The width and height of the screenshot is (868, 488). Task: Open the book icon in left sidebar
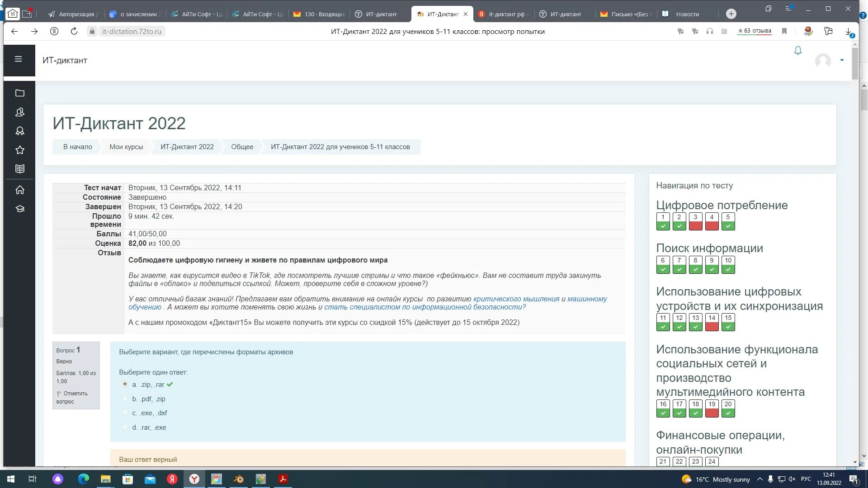19,169
